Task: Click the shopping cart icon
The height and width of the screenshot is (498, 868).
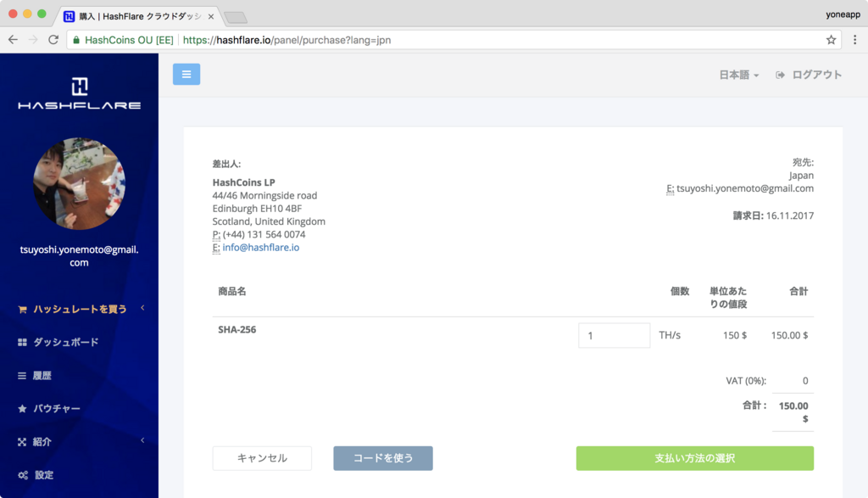Action: click(x=22, y=309)
